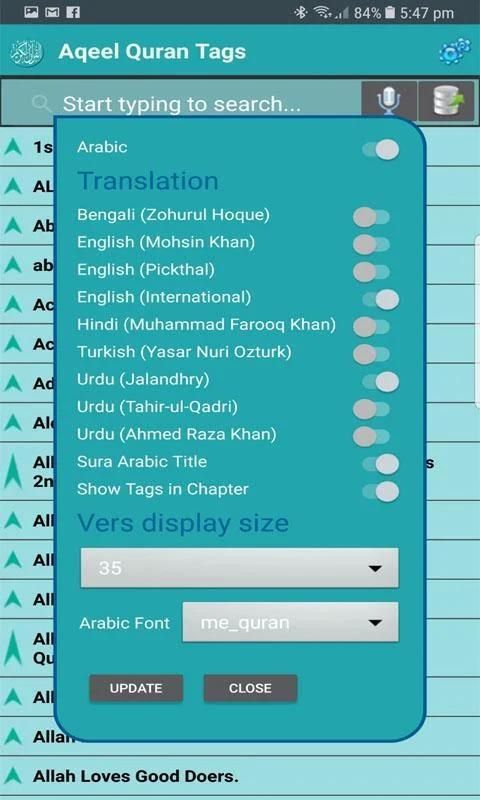
Task: Click the UPDATE button
Action: click(x=136, y=688)
